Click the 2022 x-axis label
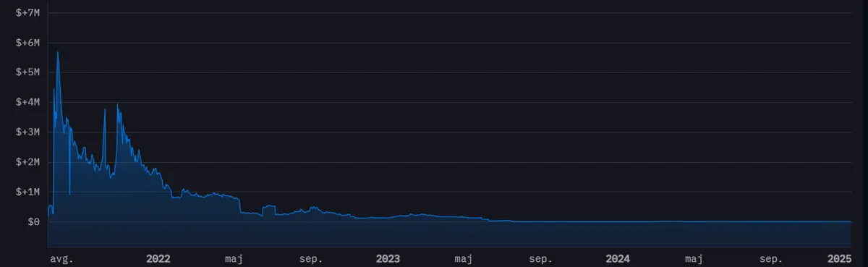 158,258
